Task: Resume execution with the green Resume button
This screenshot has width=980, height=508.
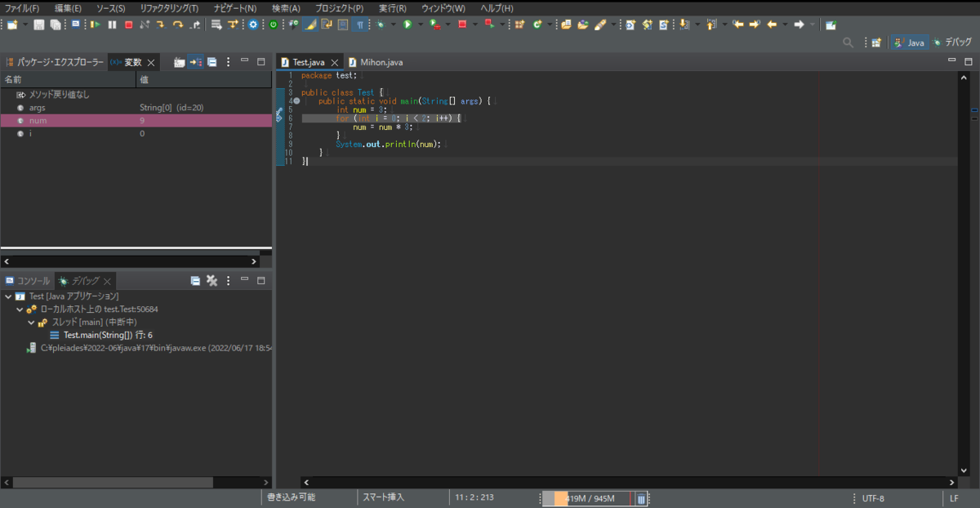Action: click(95, 25)
